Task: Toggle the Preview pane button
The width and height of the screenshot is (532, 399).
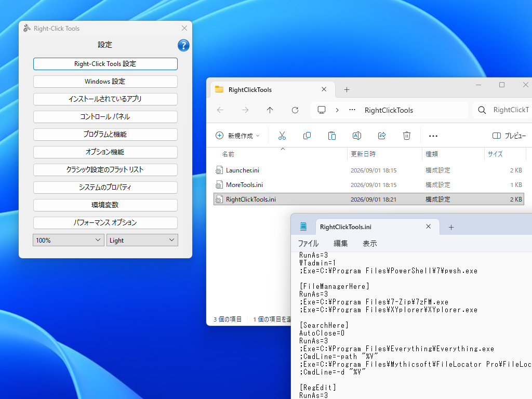Action: coord(509,136)
